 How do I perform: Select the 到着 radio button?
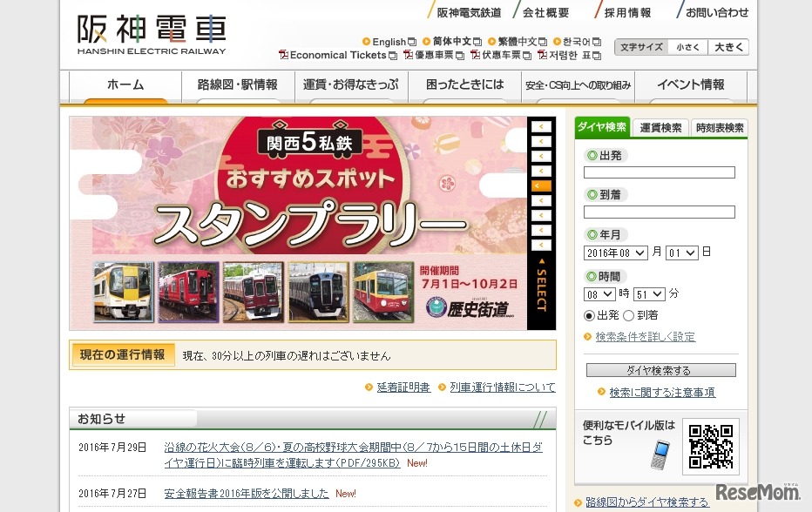tap(629, 315)
